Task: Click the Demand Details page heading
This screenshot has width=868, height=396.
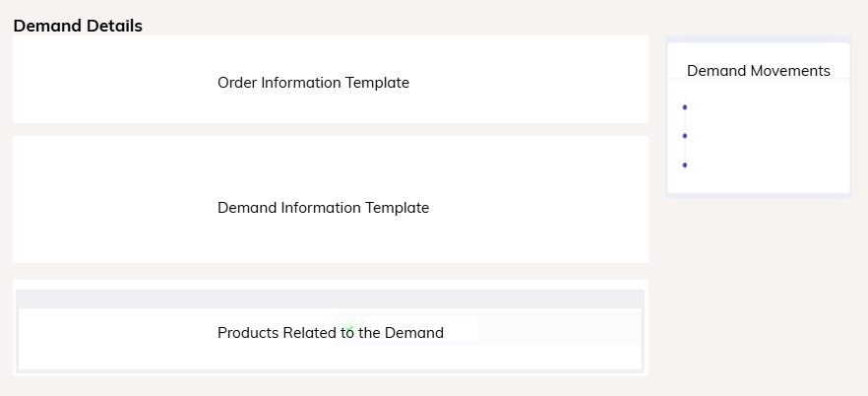Action: point(78,26)
